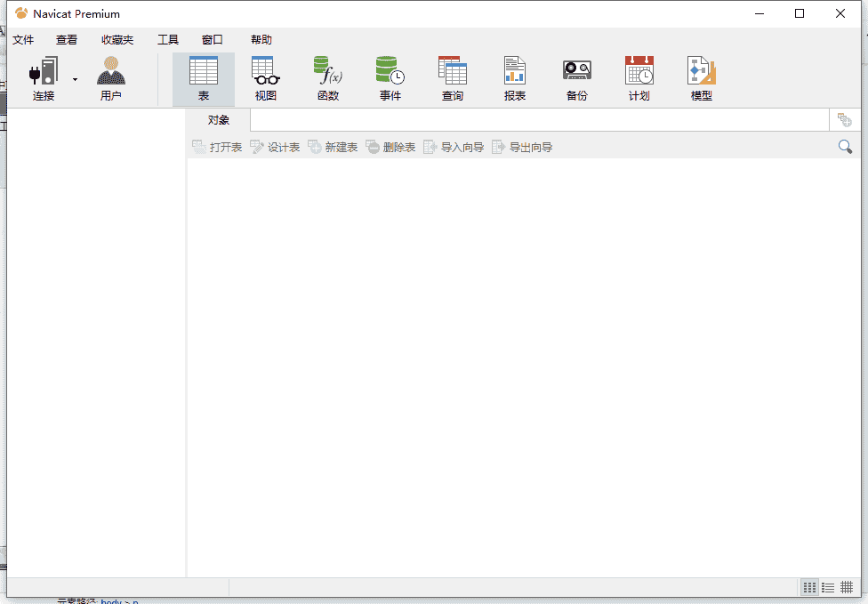868x604 pixels.
Task: Click the 新建表 button
Action: point(333,147)
